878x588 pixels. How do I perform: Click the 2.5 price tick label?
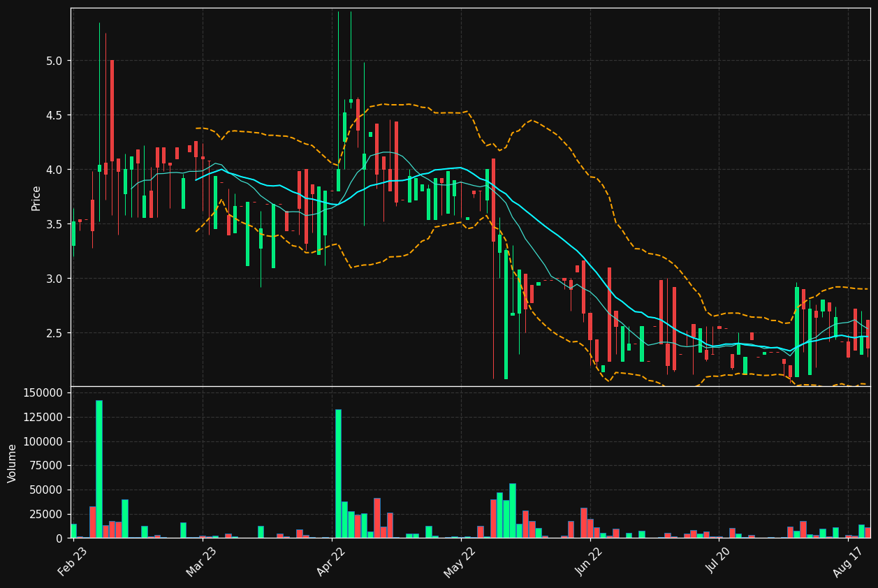point(55,333)
